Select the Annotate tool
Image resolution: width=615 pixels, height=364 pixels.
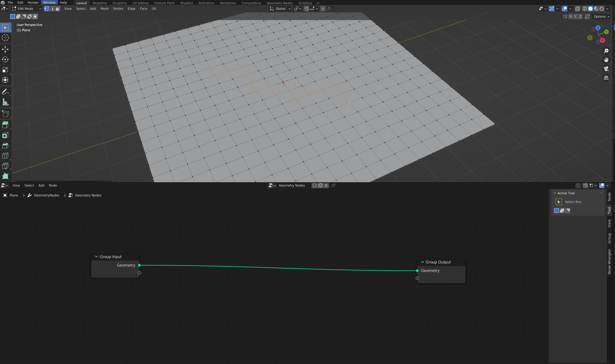(x=5, y=92)
